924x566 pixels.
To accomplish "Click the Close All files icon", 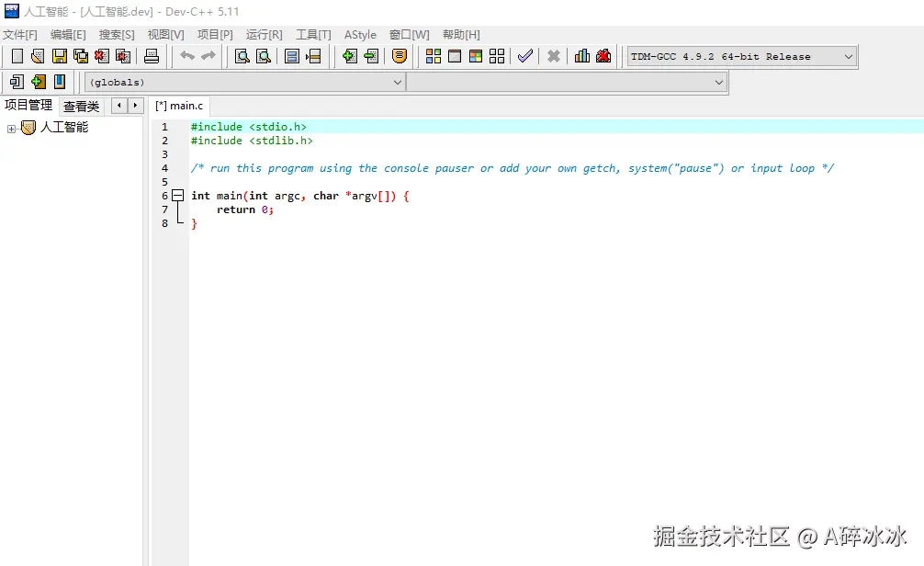I will pyautogui.click(x=122, y=56).
